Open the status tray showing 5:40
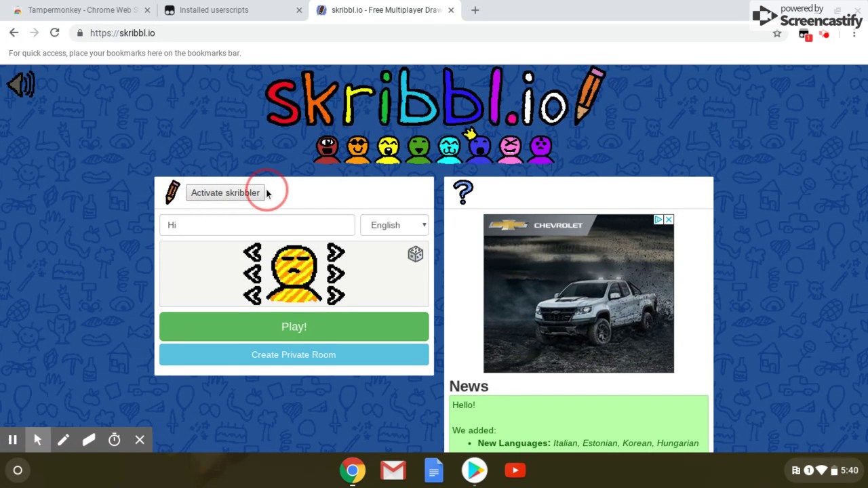This screenshot has height=488, width=868. 825,470
